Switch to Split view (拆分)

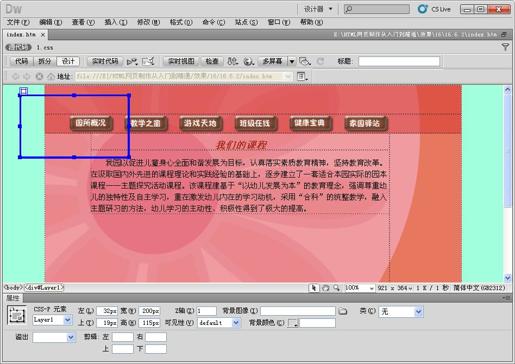click(45, 61)
